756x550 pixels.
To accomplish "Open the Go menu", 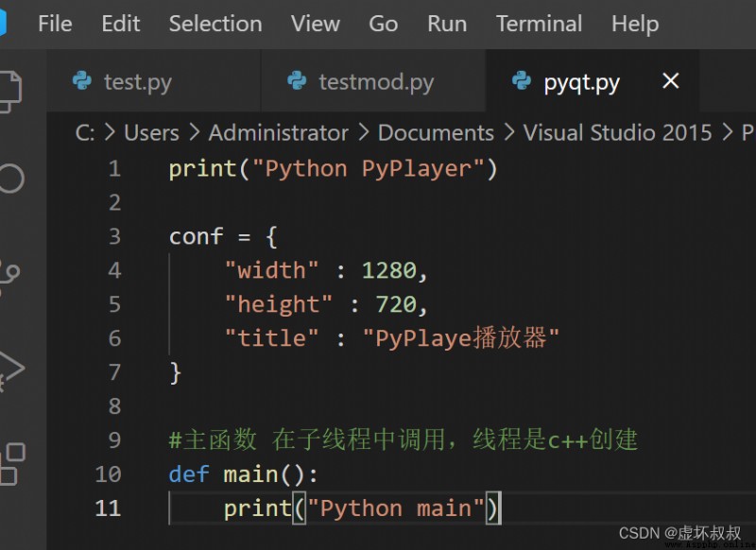I will [384, 24].
